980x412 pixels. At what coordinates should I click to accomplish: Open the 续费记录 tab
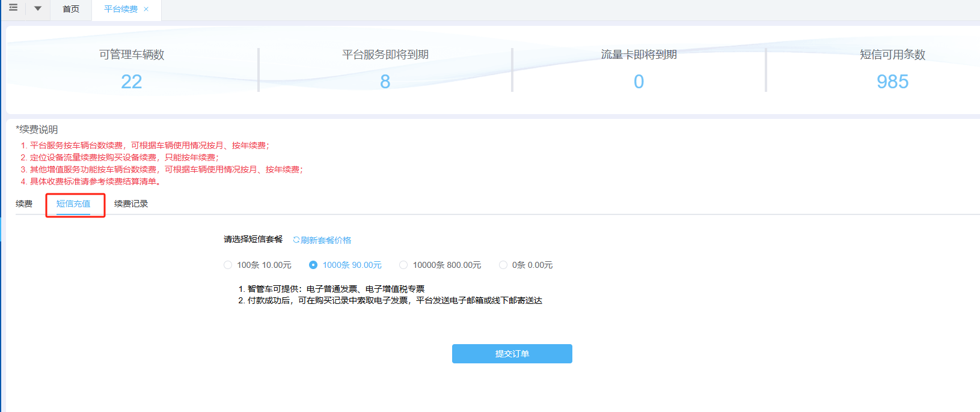point(131,204)
